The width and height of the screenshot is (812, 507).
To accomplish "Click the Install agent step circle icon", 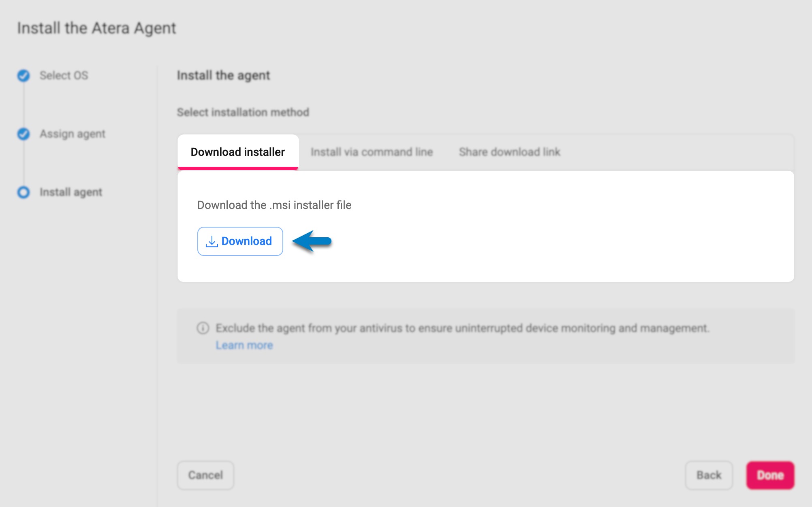I will (24, 192).
